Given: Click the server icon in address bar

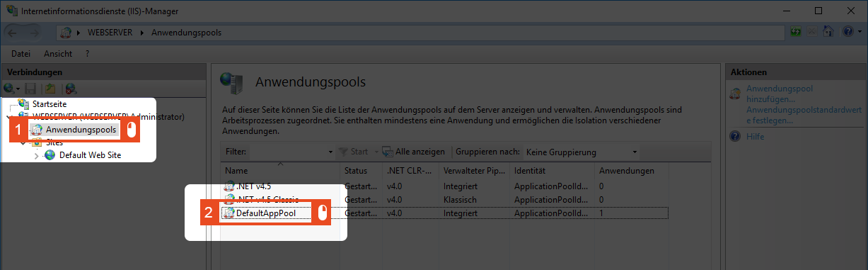Looking at the screenshot, I should (x=66, y=33).
